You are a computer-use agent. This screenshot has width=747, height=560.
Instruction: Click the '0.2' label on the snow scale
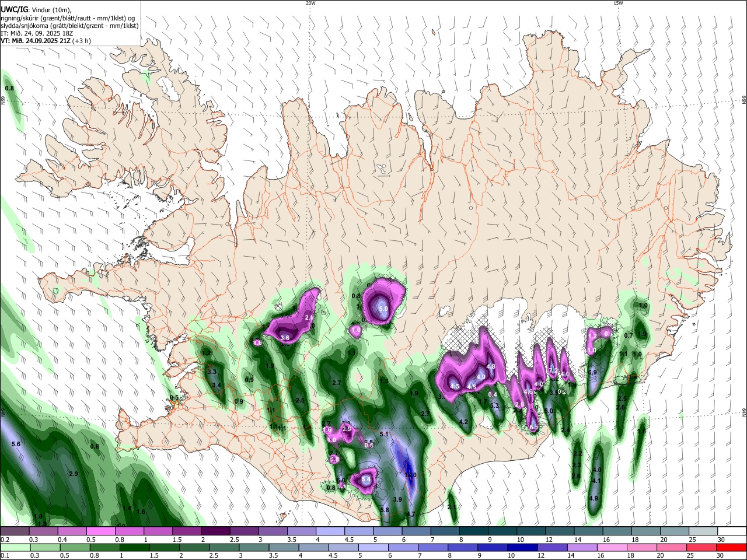[5, 540]
